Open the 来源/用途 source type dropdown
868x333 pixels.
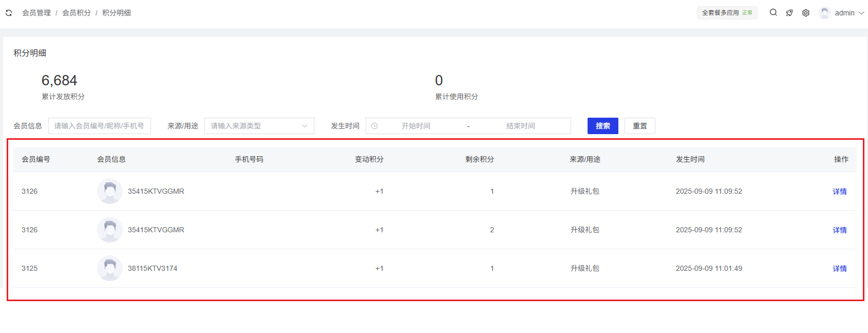click(x=259, y=126)
